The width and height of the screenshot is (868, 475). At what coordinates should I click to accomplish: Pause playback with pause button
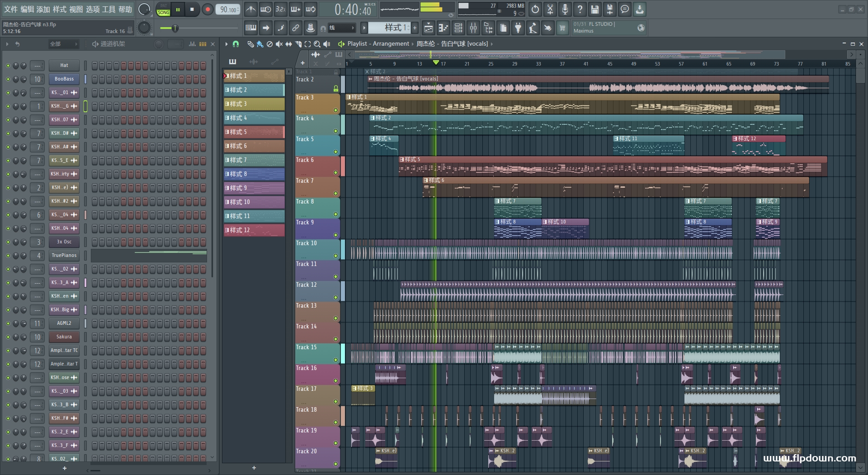(178, 9)
